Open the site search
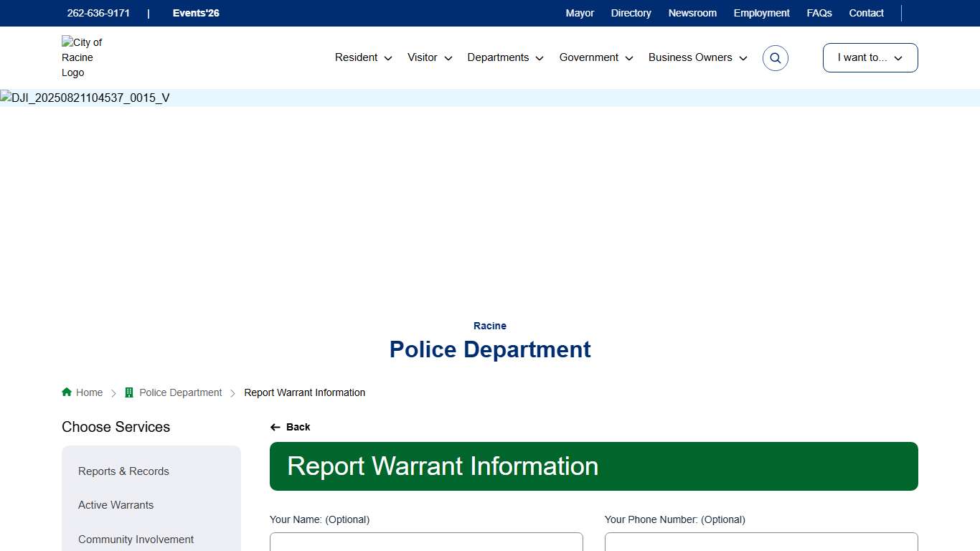 pyautogui.click(x=775, y=57)
